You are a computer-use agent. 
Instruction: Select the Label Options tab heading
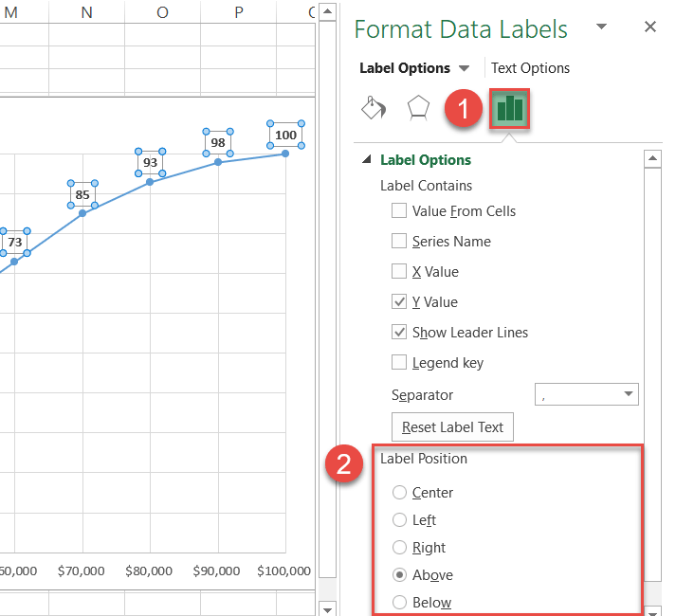click(405, 68)
